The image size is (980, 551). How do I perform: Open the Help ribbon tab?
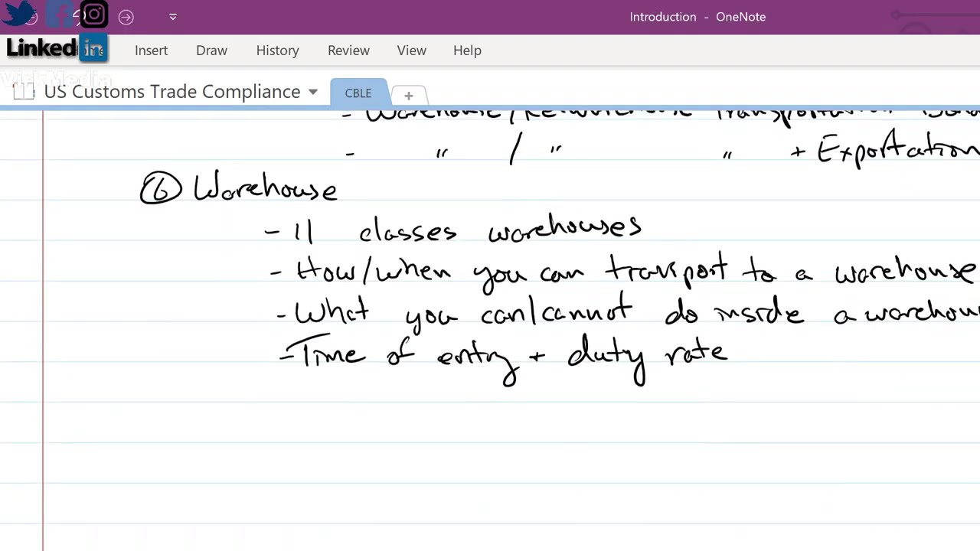coord(467,51)
